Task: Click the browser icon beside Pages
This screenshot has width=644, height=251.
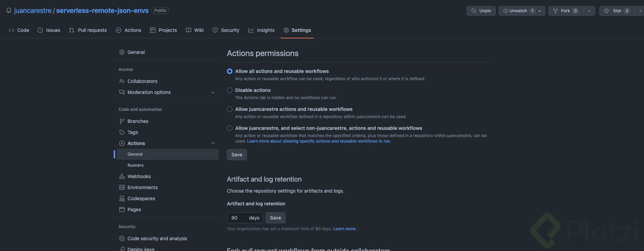Action: click(x=122, y=209)
